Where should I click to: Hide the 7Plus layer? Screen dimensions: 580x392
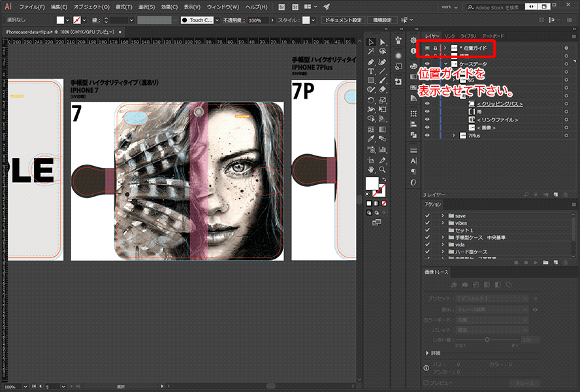427,135
